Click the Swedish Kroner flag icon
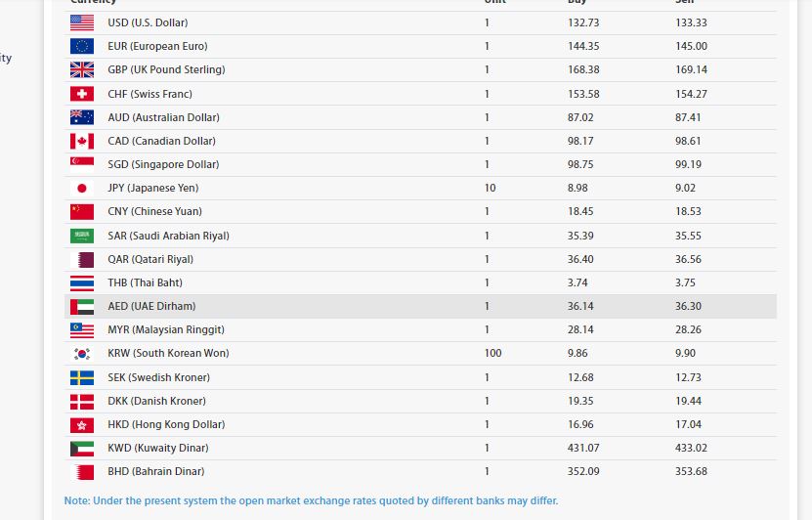Screen dimensions: 812x520 tap(82, 377)
